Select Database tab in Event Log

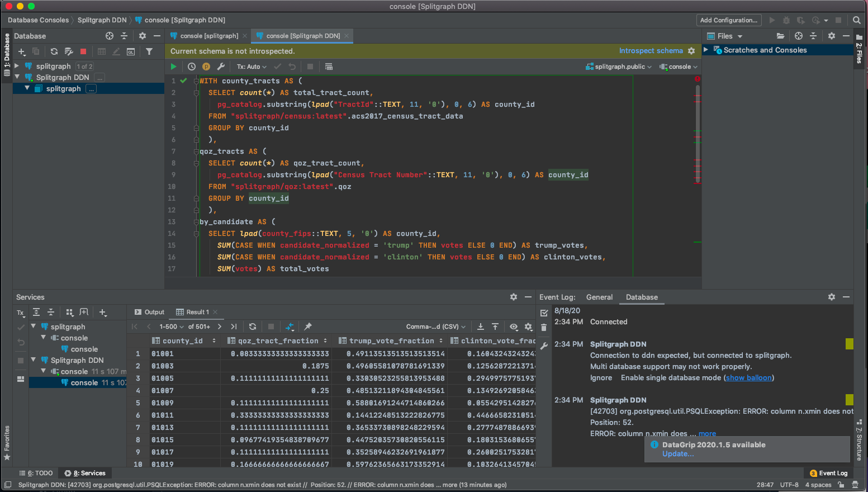pos(642,297)
